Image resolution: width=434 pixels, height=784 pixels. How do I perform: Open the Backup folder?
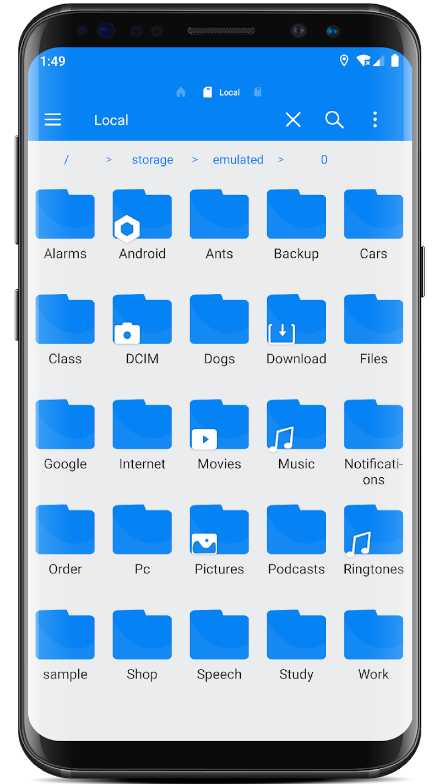tap(296, 225)
